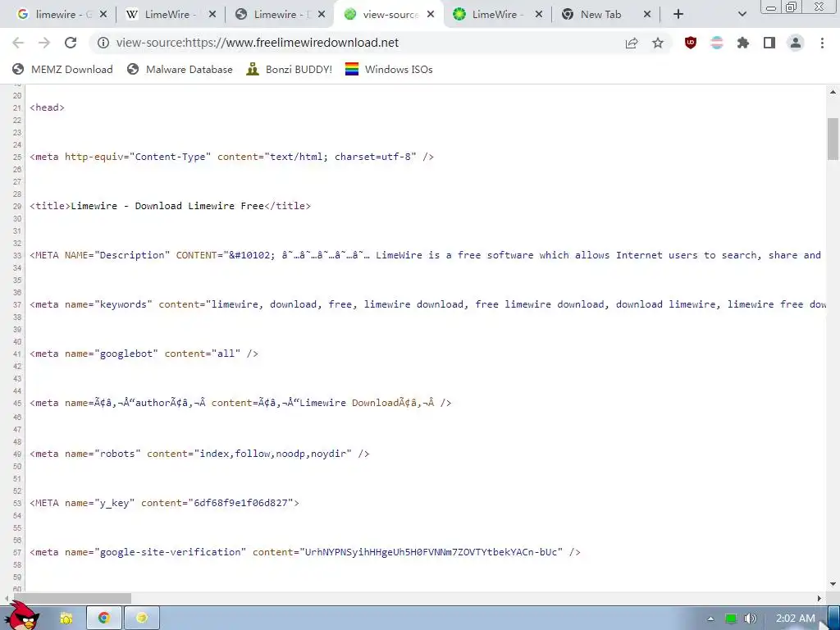
Task: Expand the tab search dropdown
Action: pyautogui.click(x=742, y=15)
